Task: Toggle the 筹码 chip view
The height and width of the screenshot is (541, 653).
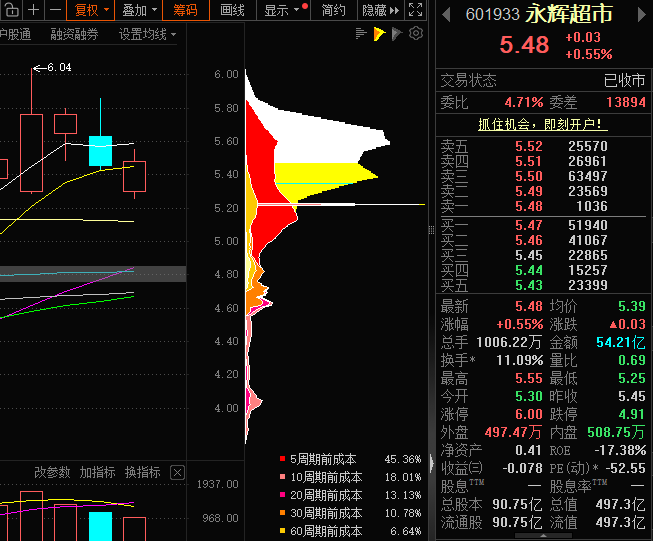Action: (186, 10)
